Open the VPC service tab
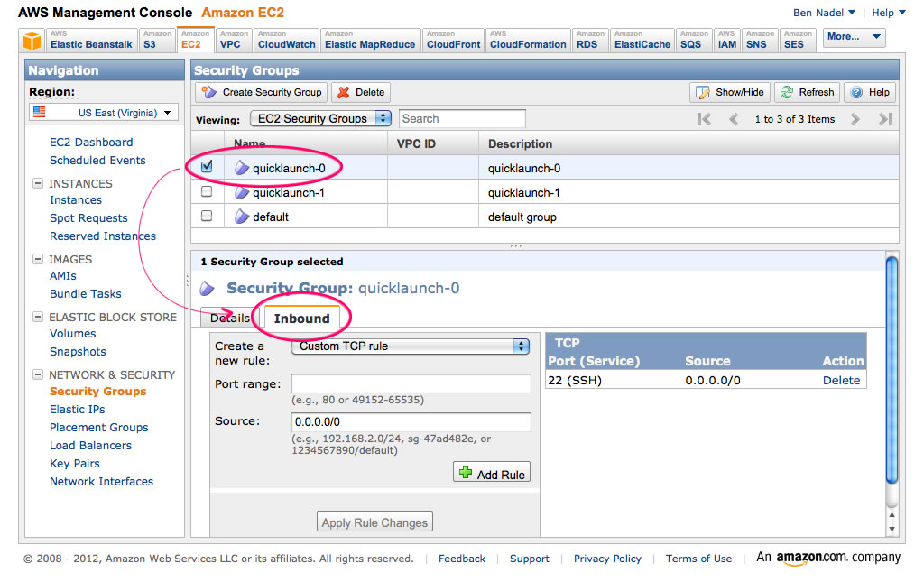Image resolution: width=924 pixels, height=582 pixels. point(234,40)
